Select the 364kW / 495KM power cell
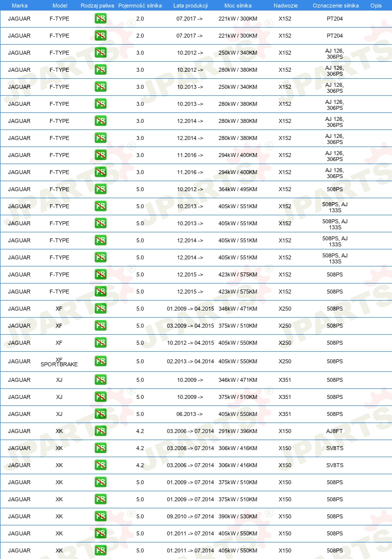The image size is (392, 559). pyautogui.click(x=238, y=189)
